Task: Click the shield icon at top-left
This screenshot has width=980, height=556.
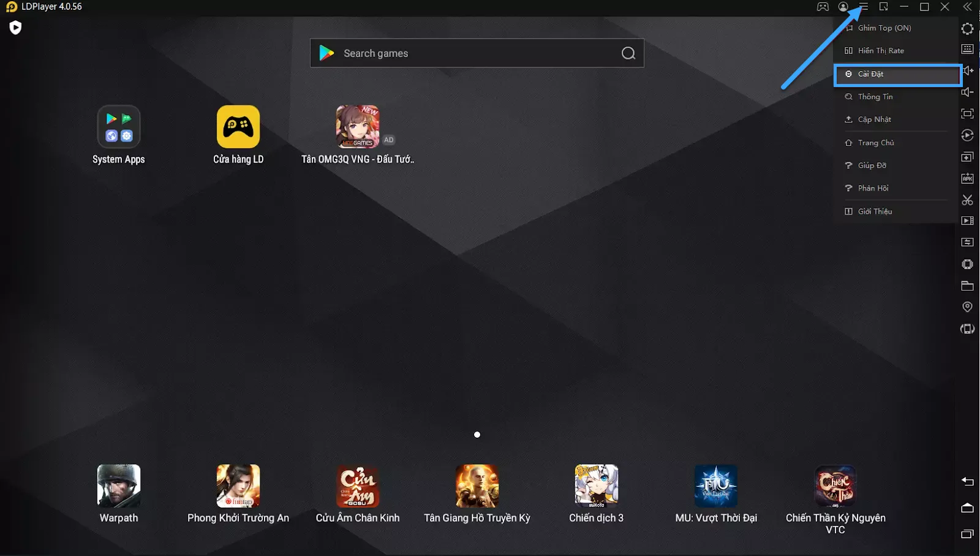Action: click(15, 28)
